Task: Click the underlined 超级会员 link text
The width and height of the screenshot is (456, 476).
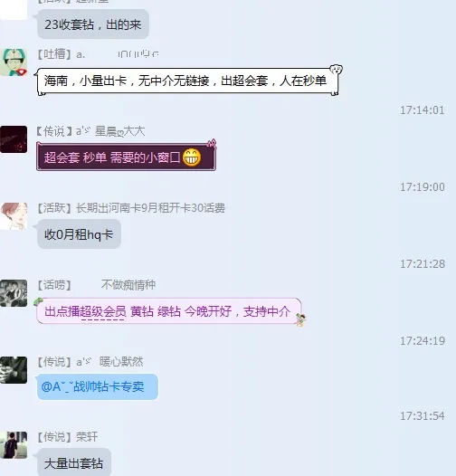Action: [x=103, y=312]
